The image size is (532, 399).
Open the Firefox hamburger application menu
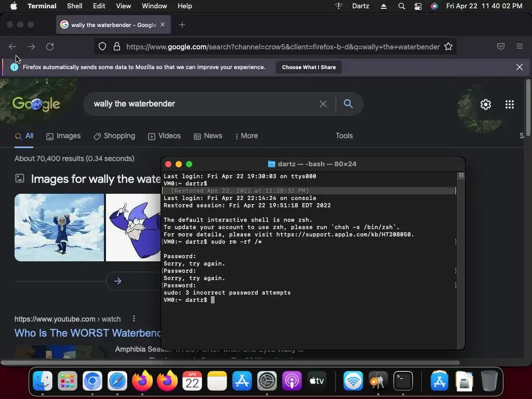520,46
